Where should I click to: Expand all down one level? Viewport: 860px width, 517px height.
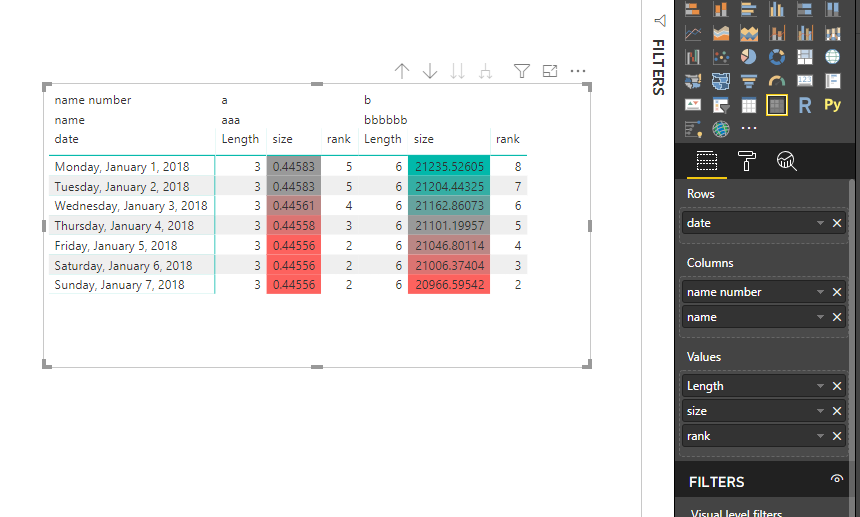click(485, 71)
